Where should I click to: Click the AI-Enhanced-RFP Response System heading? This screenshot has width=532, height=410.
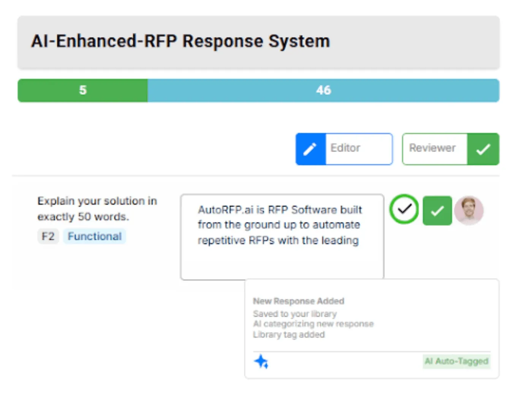coord(180,41)
